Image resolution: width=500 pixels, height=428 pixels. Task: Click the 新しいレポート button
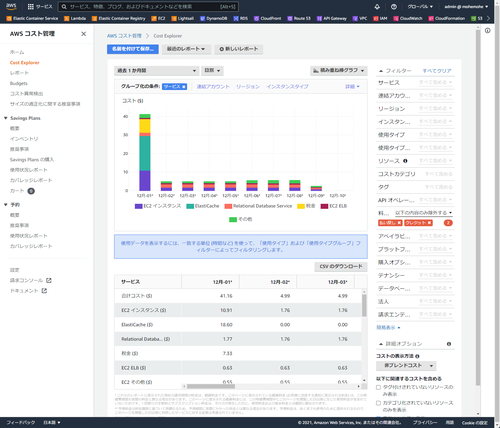coord(239,49)
